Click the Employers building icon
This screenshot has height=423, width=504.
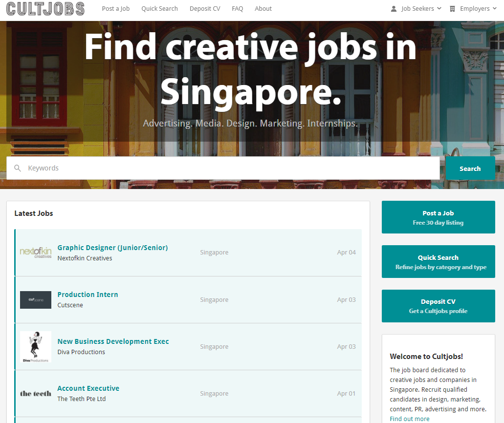pyautogui.click(x=452, y=9)
